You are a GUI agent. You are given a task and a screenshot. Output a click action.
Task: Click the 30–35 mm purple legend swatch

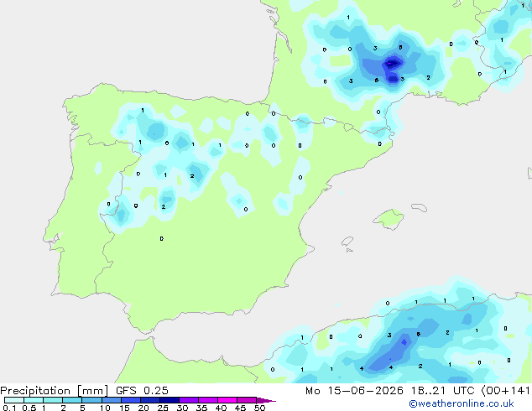[x=189, y=400]
